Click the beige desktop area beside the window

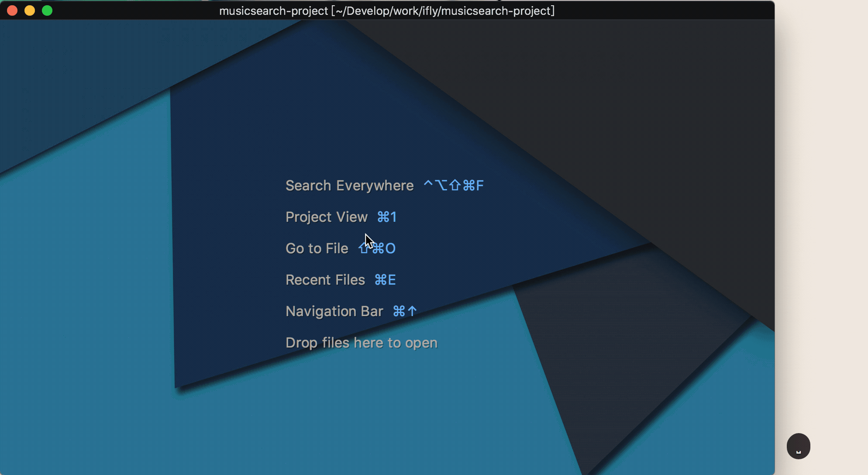coord(821,218)
